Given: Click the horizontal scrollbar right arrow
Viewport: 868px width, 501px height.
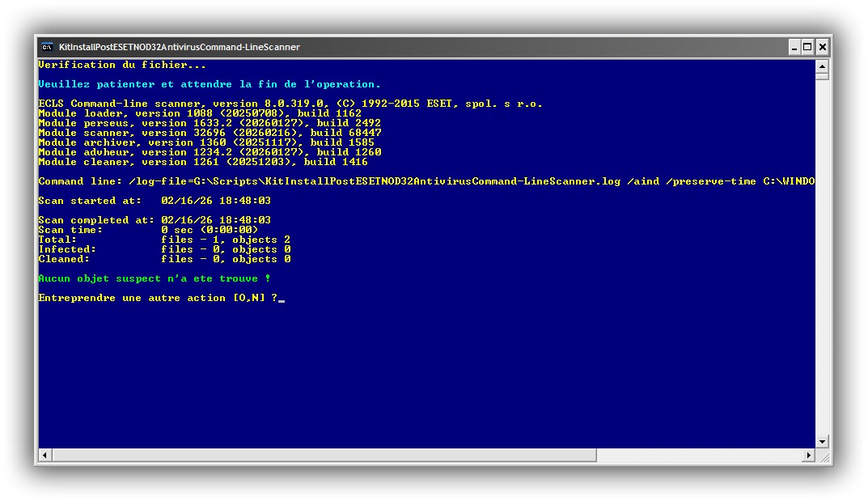Looking at the screenshot, I should coord(809,455).
